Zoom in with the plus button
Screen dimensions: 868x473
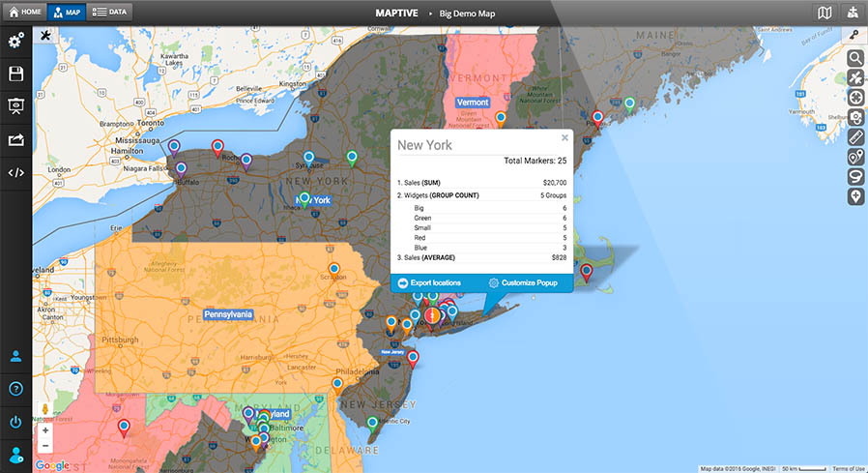point(45,430)
